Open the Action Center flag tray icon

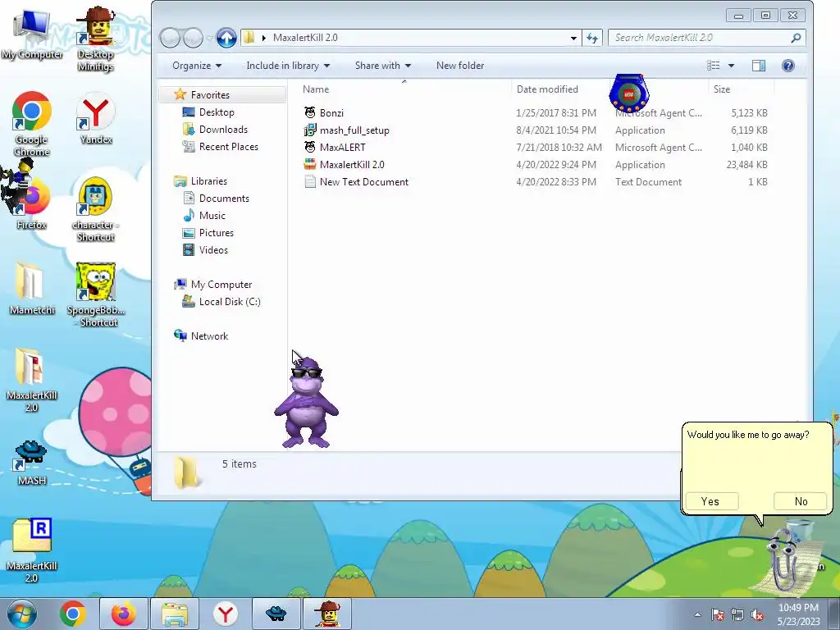click(x=718, y=615)
